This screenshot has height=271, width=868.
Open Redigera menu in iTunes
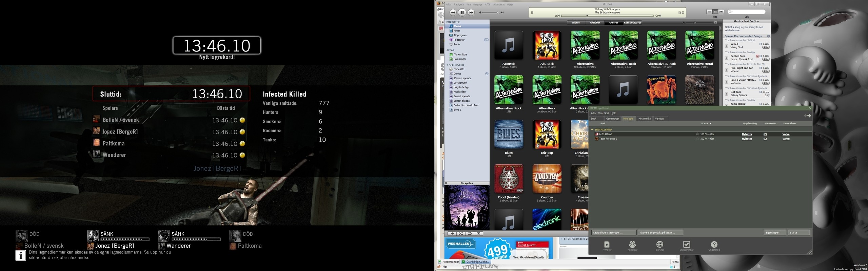pos(458,5)
